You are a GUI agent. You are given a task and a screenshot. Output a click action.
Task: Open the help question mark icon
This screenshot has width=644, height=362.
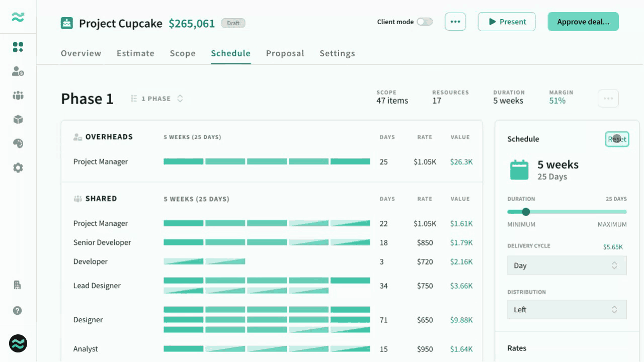18,311
